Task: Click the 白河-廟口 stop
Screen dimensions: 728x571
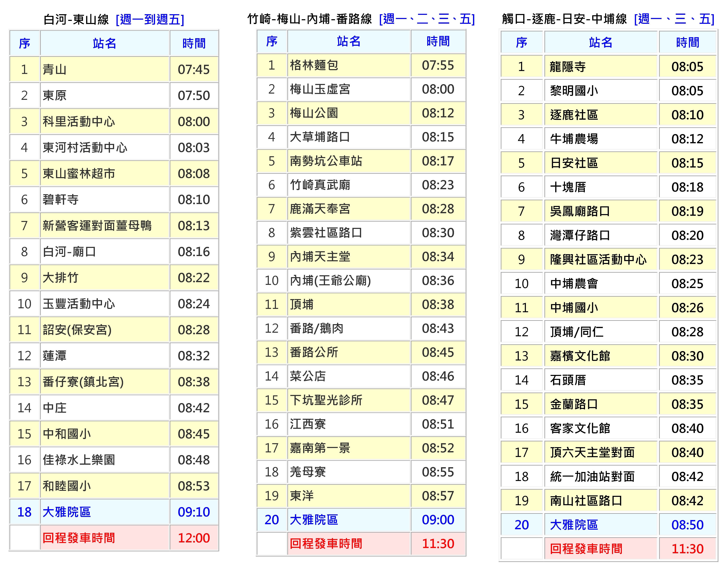Action: click(69, 252)
